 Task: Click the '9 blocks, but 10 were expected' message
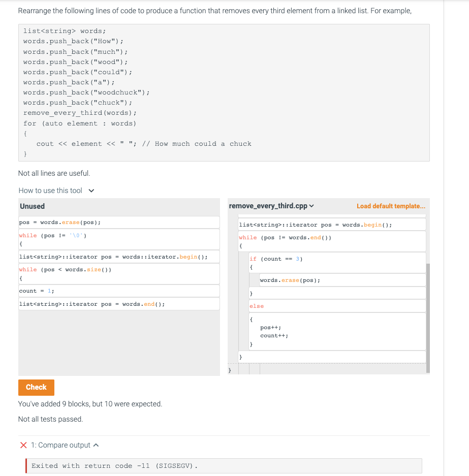click(90, 404)
